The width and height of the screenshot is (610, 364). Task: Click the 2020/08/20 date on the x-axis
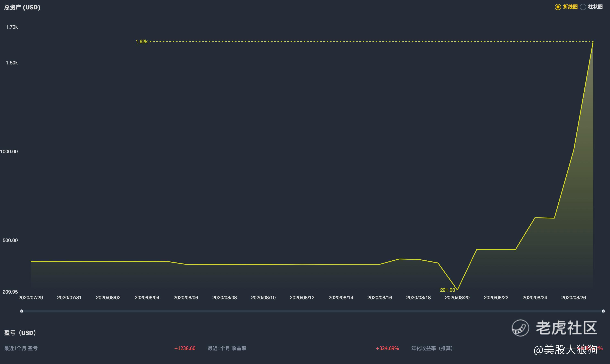[457, 297]
